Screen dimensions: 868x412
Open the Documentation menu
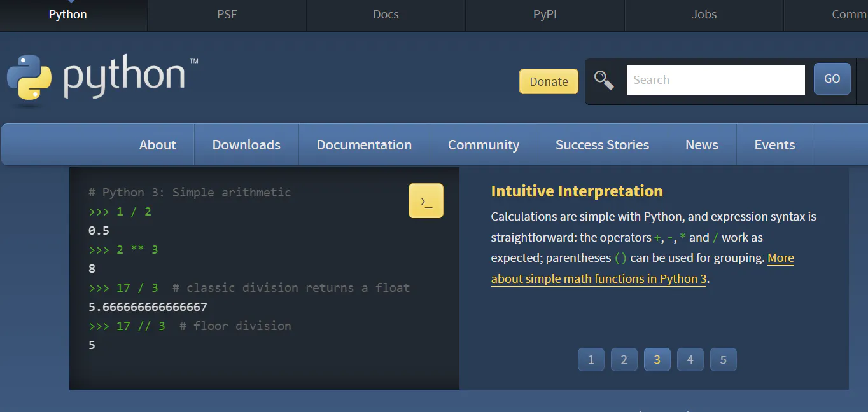tap(364, 145)
